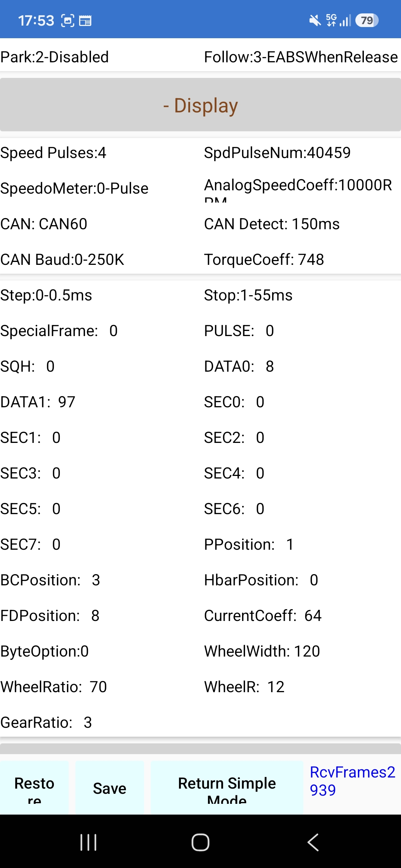Click the Save button
401x868 pixels.
[x=110, y=788]
